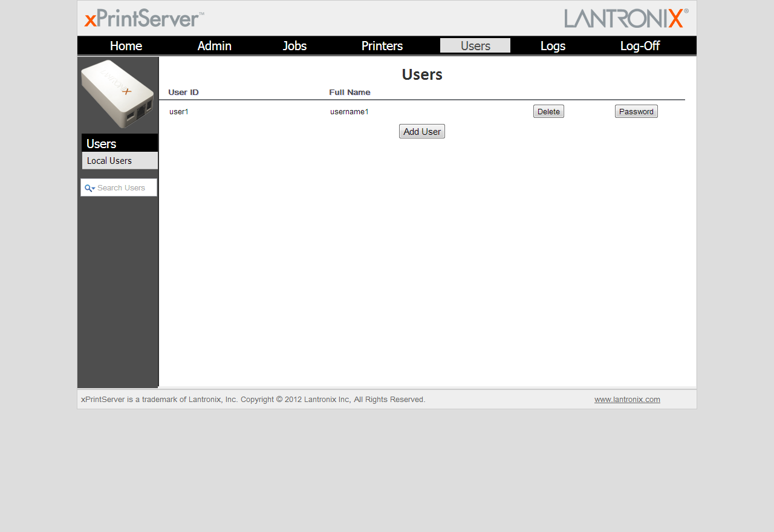Click the Users sidebar heading
774x532 pixels.
click(120, 143)
